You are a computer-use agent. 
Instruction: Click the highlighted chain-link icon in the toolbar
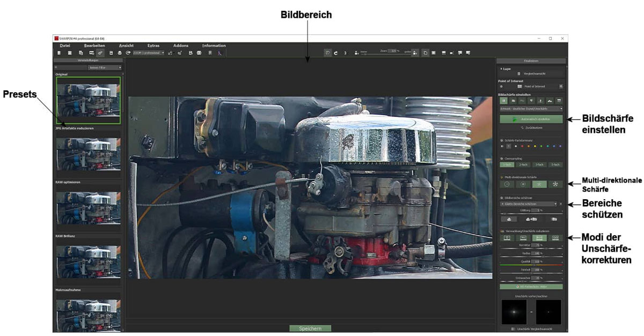click(100, 53)
